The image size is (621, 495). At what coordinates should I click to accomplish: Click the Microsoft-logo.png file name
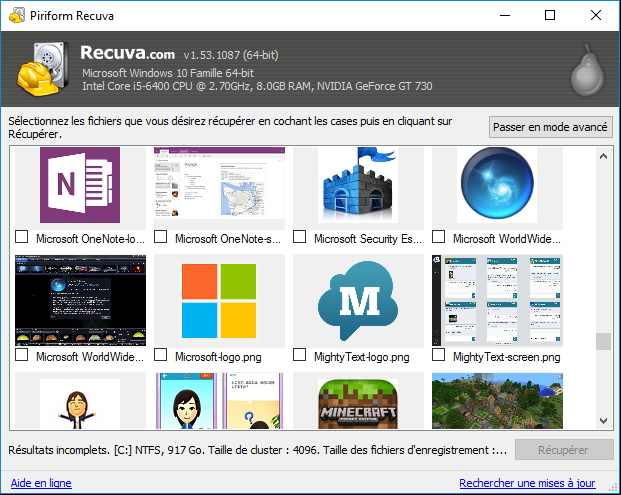[x=218, y=357]
